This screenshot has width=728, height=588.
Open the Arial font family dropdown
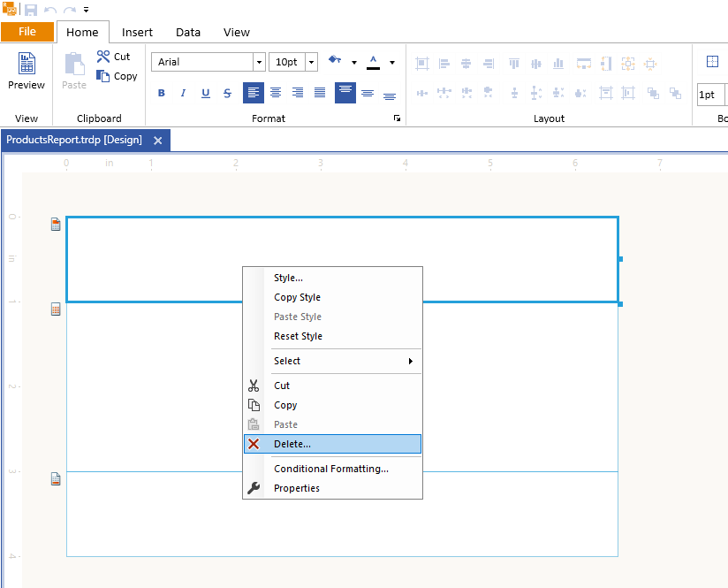click(259, 62)
